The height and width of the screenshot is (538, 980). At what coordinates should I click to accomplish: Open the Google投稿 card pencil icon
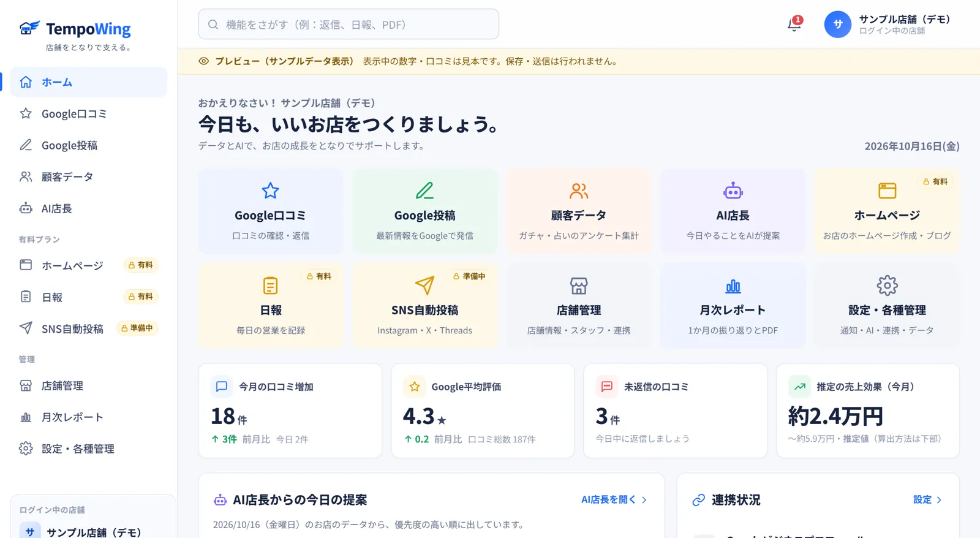point(424,191)
